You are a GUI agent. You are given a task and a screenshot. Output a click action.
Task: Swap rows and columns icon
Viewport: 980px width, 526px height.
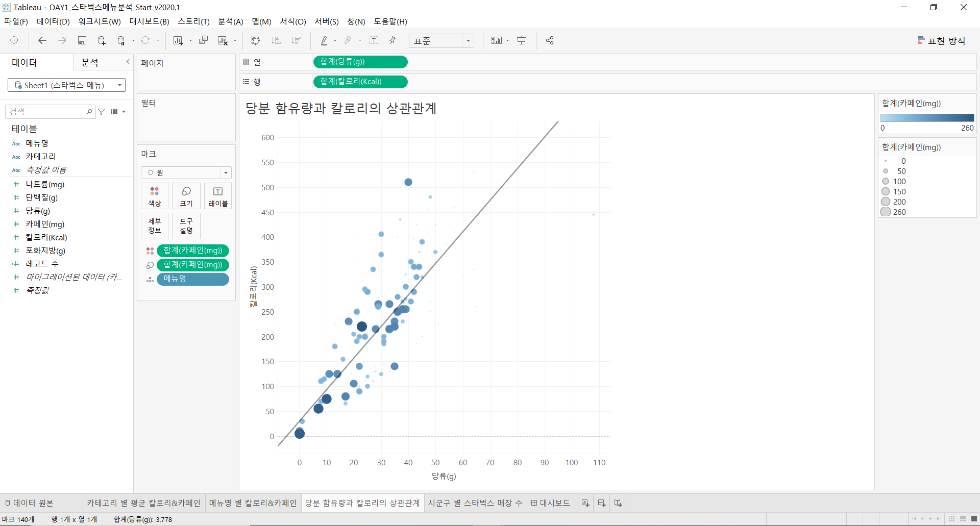[x=256, y=40]
